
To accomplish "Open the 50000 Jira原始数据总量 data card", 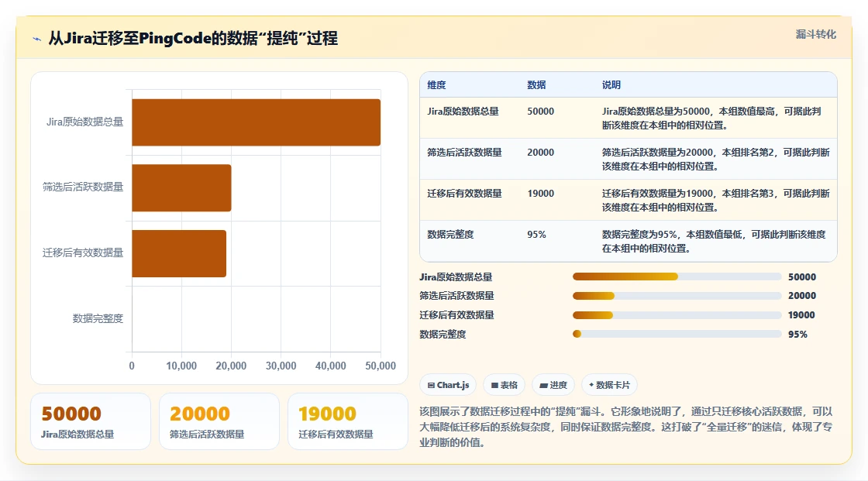I will tap(91, 421).
